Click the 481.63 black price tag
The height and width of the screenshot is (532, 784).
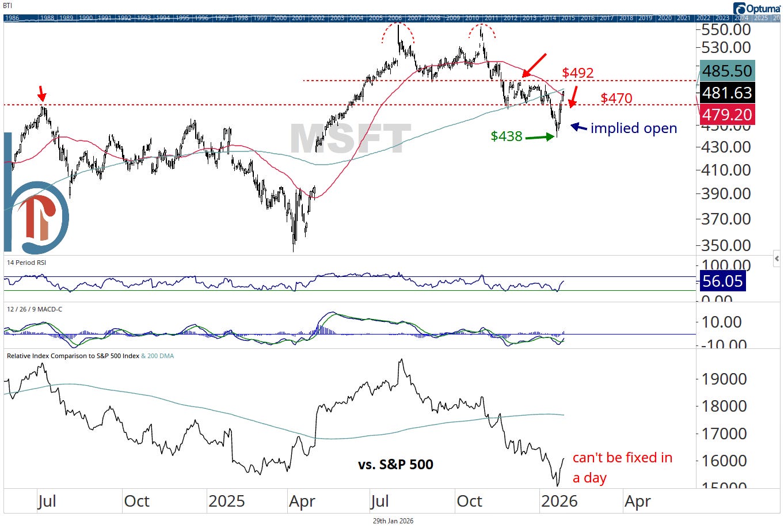coord(726,93)
